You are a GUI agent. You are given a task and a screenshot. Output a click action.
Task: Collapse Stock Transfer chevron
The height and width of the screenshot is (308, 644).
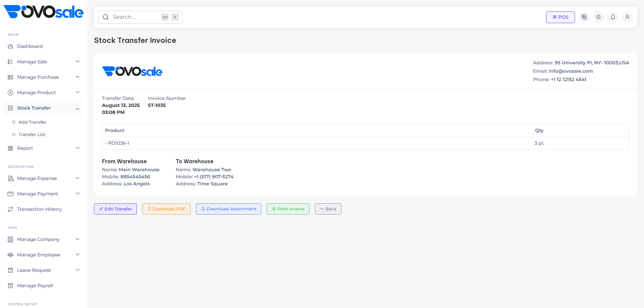77,109
